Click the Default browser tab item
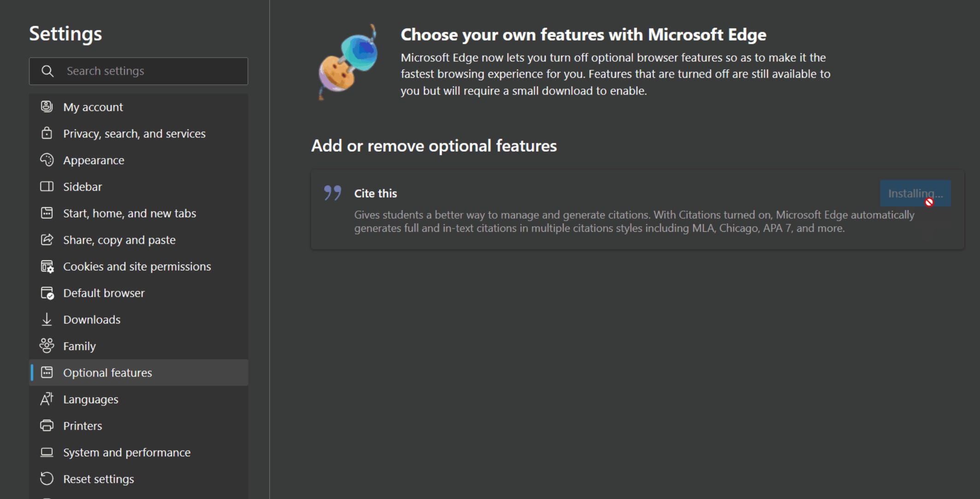 tap(104, 293)
